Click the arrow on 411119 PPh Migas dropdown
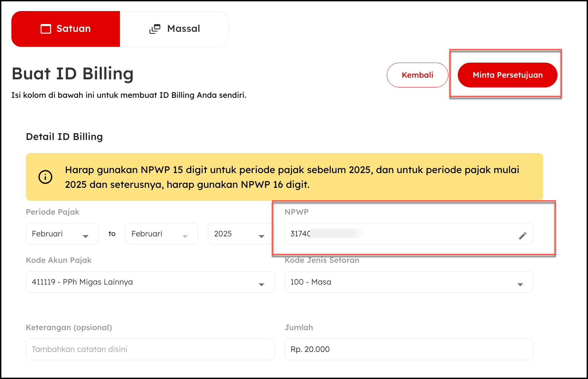Image resolution: width=588 pixels, height=379 pixels. [x=262, y=285]
